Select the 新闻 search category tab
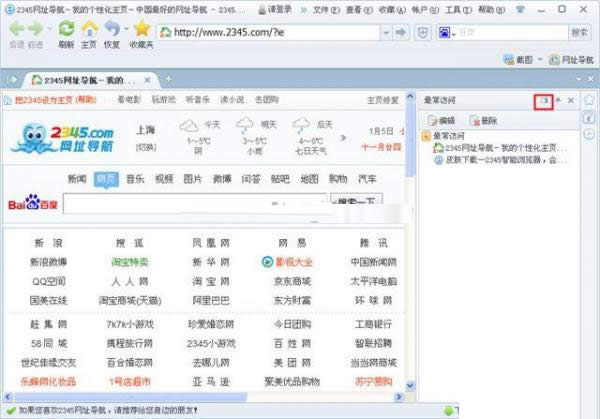Screen dimensions: 600x419 (x=77, y=179)
